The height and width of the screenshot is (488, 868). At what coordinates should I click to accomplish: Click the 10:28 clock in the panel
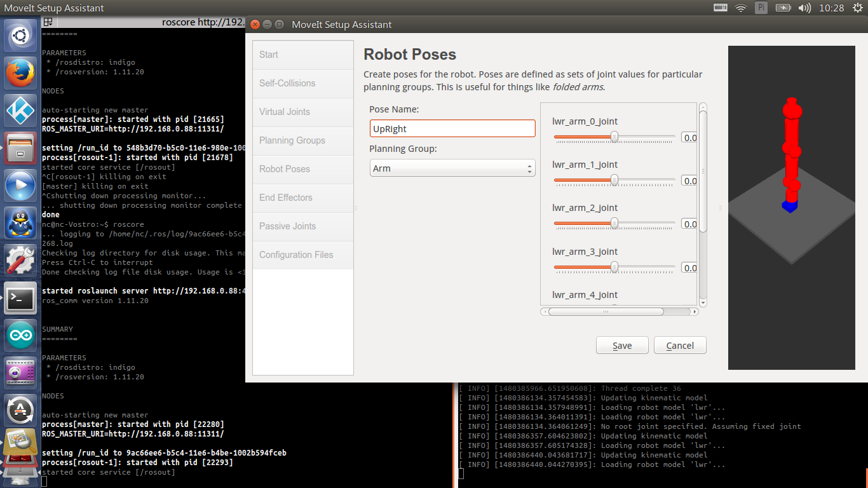[x=832, y=8]
